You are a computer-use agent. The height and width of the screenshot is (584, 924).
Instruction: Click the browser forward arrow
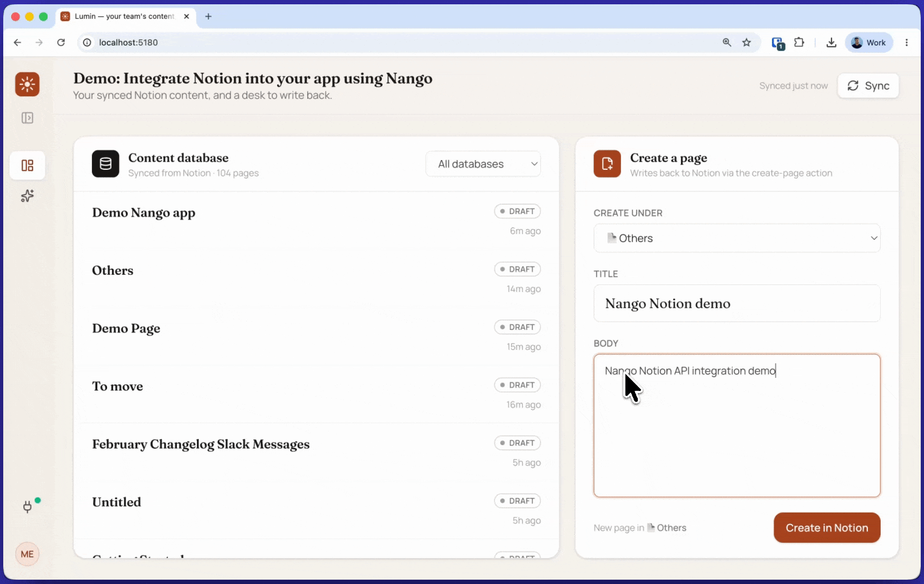pyautogui.click(x=39, y=43)
